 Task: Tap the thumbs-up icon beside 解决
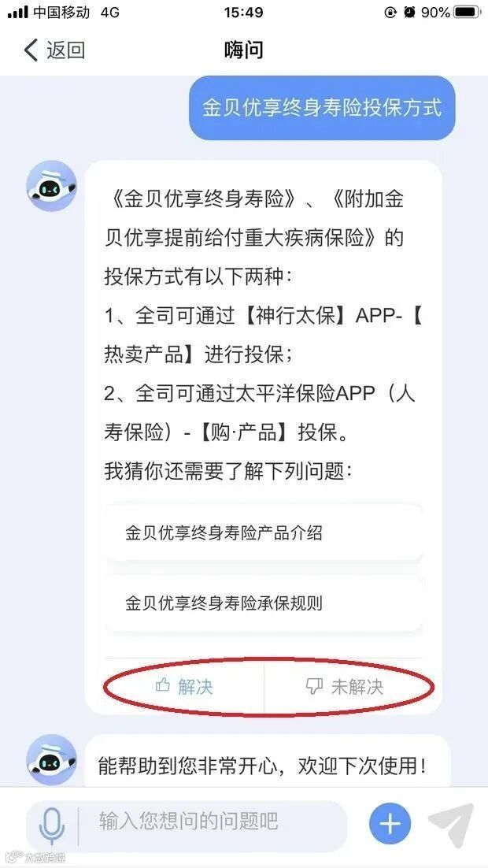163,686
